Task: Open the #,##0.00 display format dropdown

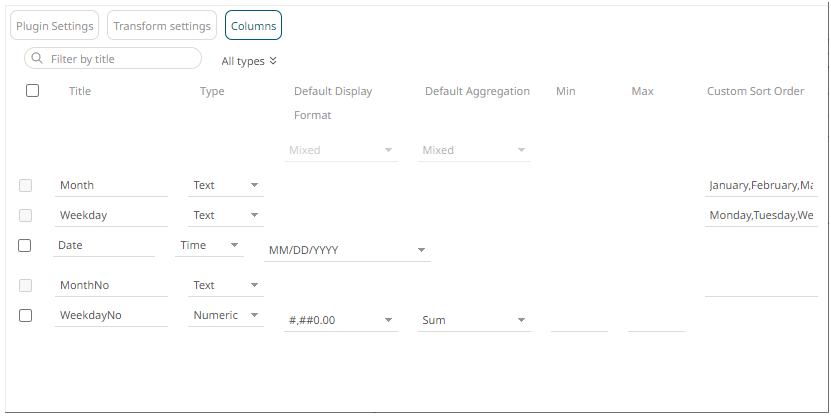Action: click(341, 320)
